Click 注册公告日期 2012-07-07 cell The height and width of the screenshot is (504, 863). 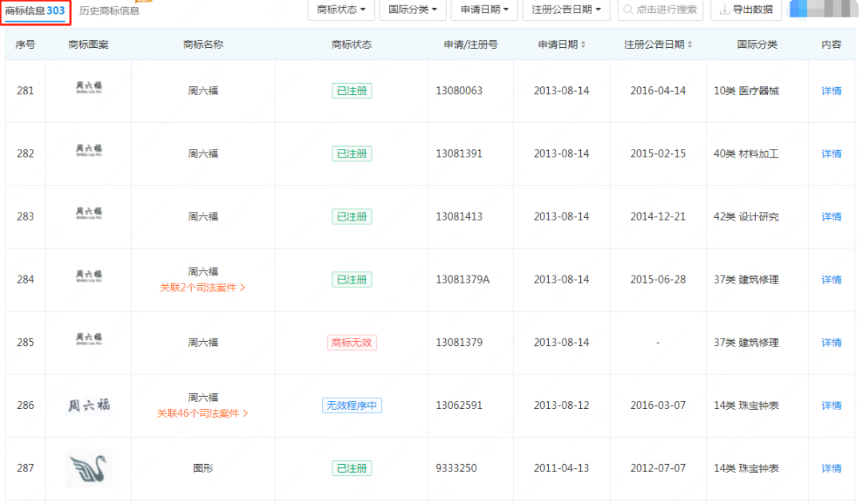[658, 468]
